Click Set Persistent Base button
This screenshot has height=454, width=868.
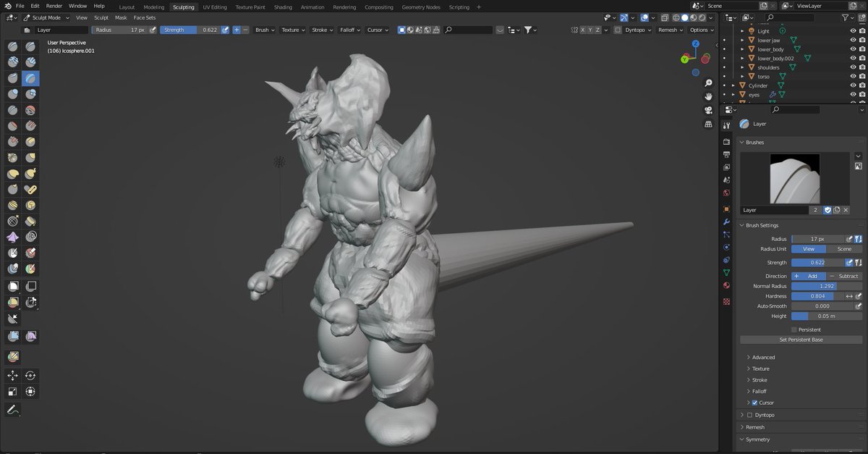(801, 340)
